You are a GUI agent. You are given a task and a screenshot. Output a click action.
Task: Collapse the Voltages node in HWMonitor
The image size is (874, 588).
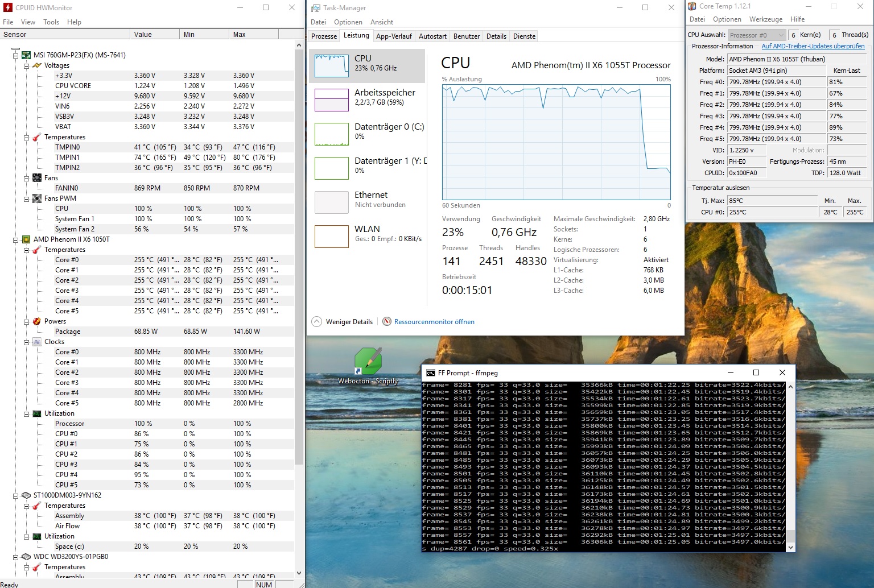27,65
